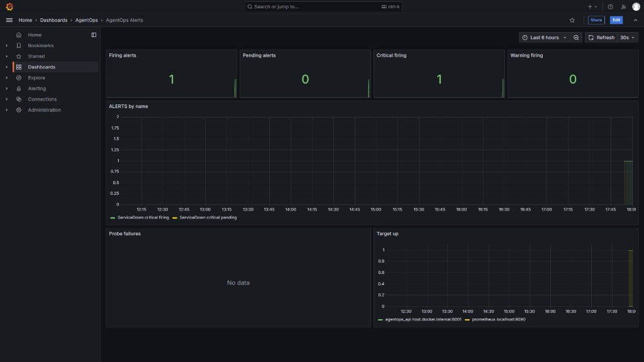This screenshot has width=644, height=362.
Task: Open the Home sidebar item
Action: (x=35, y=35)
